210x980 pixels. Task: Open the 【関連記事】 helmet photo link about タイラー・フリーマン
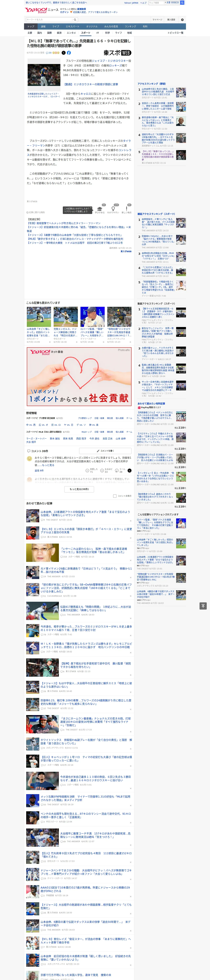point(64,223)
